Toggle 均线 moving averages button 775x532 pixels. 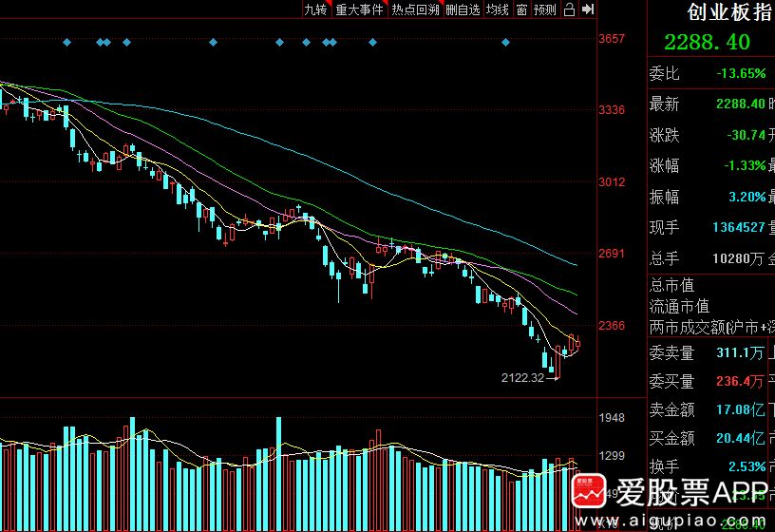pyautogui.click(x=498, y=9)
